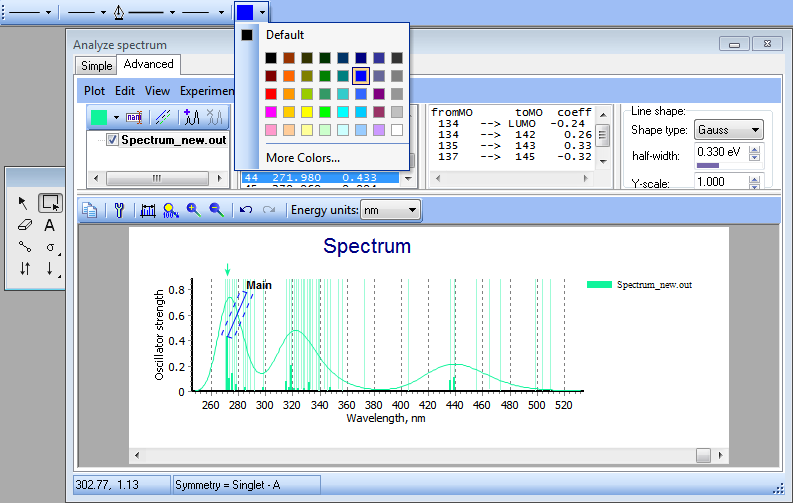Open the Plot menu
The height and width of the screenshot is (503, 793).
click(94, 91)
